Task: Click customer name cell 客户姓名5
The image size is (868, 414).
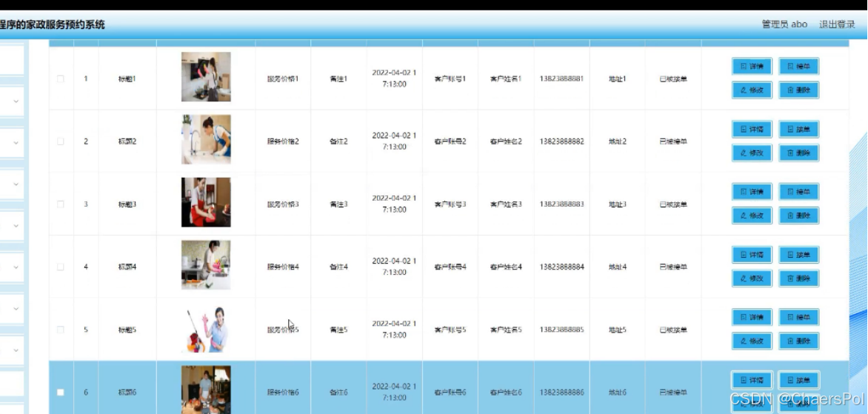Action: (506, 330)
